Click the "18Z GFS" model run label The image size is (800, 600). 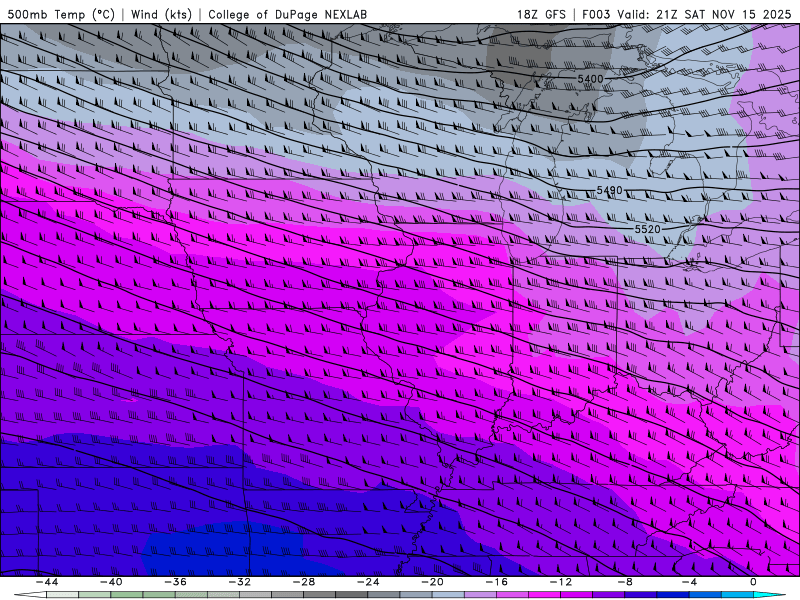tap(541, 14)
